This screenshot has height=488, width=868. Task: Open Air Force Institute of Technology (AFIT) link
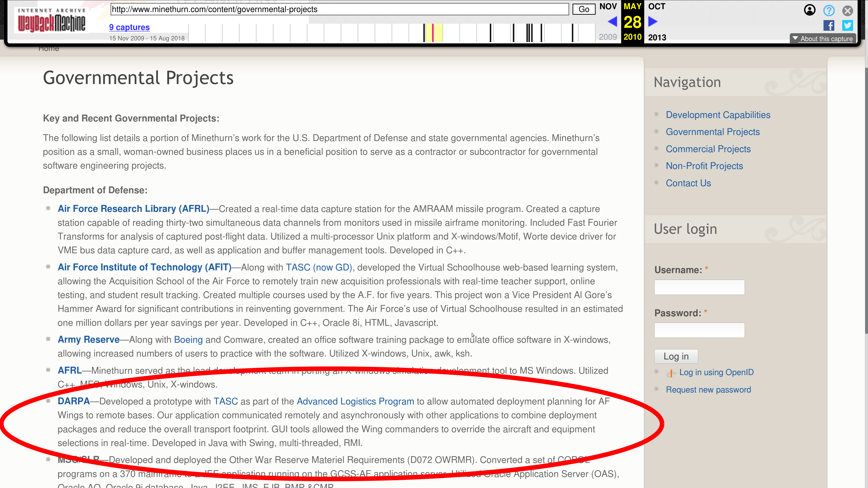[x=145, y=267]
